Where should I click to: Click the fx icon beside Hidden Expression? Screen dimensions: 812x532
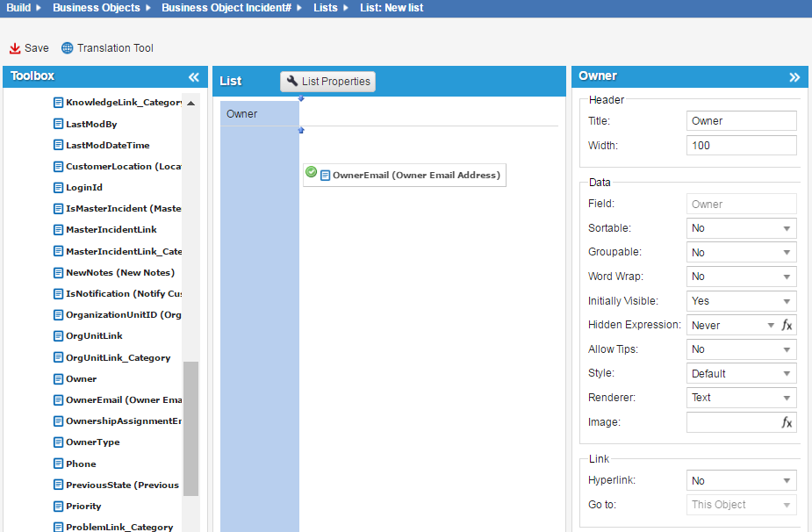click(x=787, y=325)
